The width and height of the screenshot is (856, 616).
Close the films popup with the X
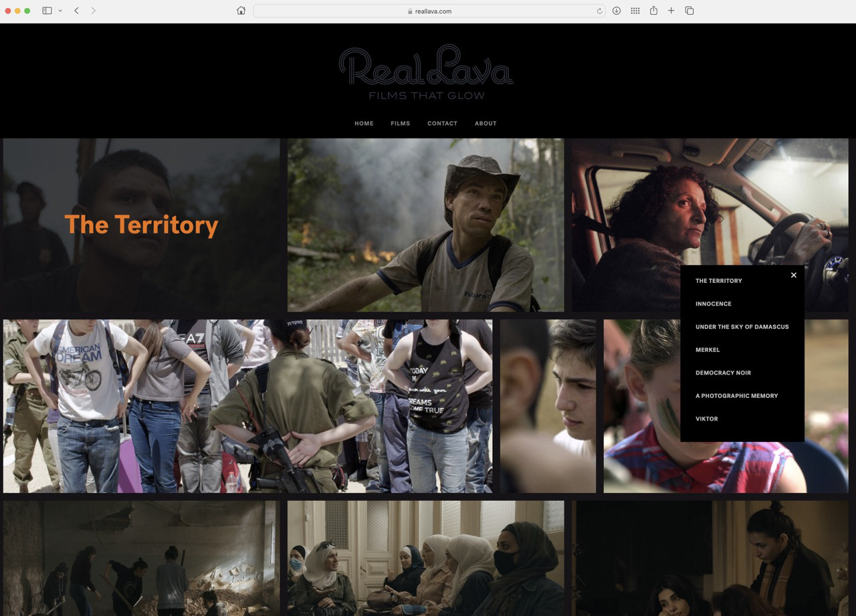pos(794,275)
